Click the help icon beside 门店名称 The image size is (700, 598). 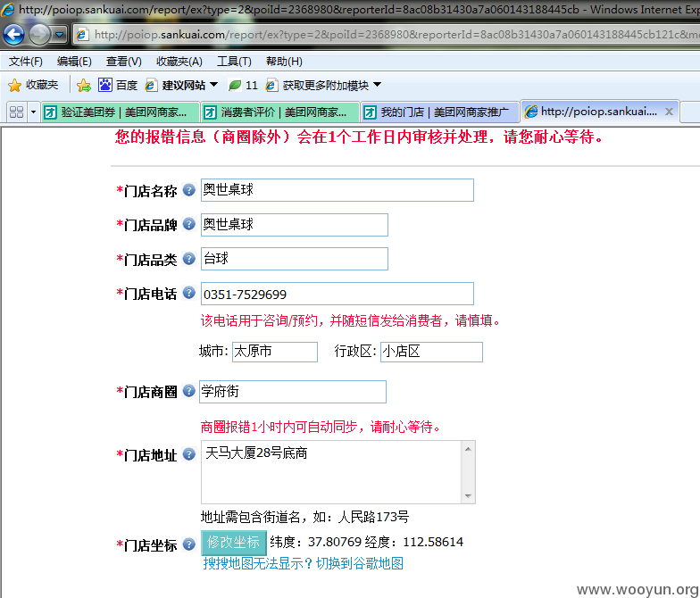189,190
